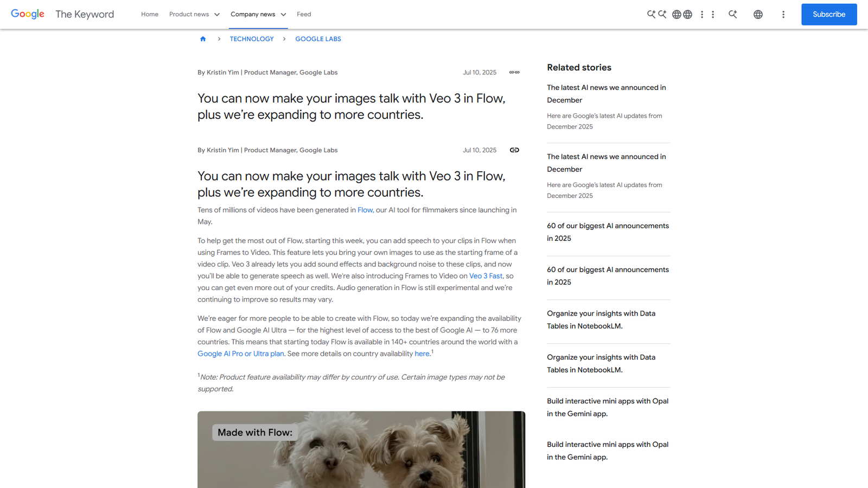Click the globe icon left of Subscribe
Image resolution: width=868 pixels, height=488 pixels.
758,14
